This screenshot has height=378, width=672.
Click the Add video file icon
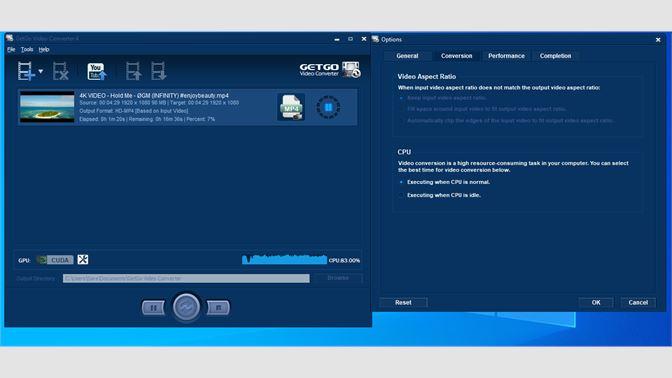26,71
